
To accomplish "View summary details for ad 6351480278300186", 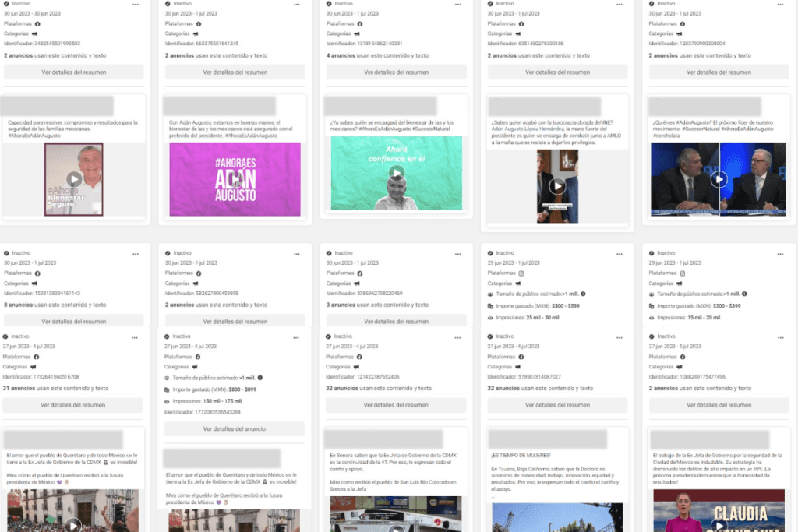I will pyautogui.click(x=557, y=72).
